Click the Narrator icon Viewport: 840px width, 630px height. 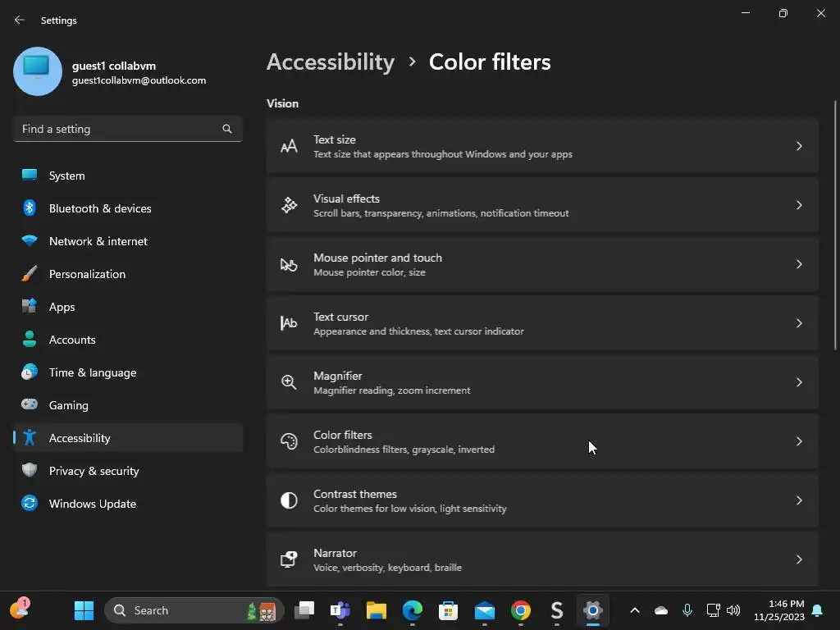click(289, 559)
